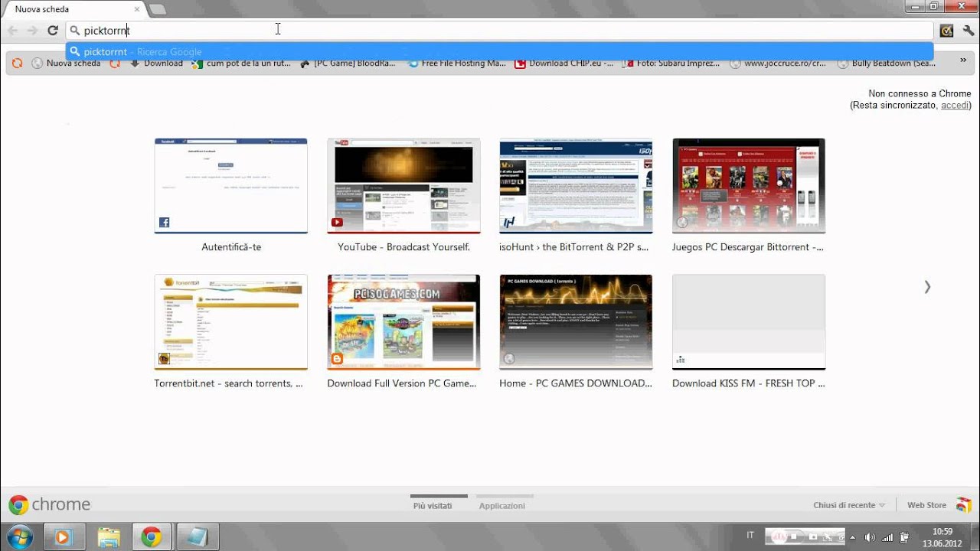This screenshot has width=980, height=551.
Task: Click the 'Autentifică-te' title text
Action: tap(231, 247)
